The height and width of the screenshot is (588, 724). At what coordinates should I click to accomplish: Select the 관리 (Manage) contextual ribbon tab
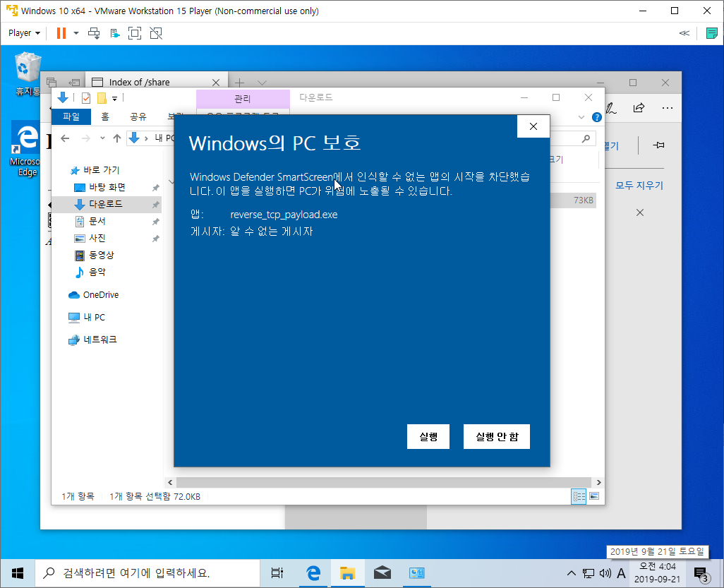243,98
